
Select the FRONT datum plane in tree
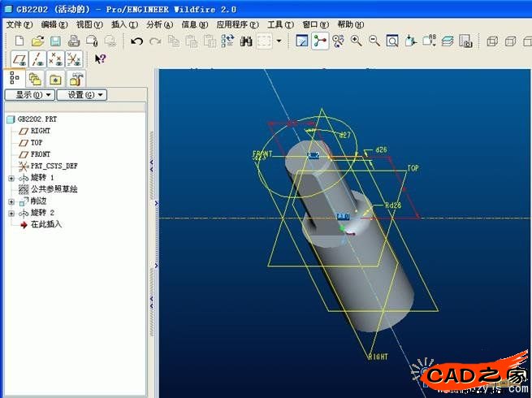coord(40,154)
